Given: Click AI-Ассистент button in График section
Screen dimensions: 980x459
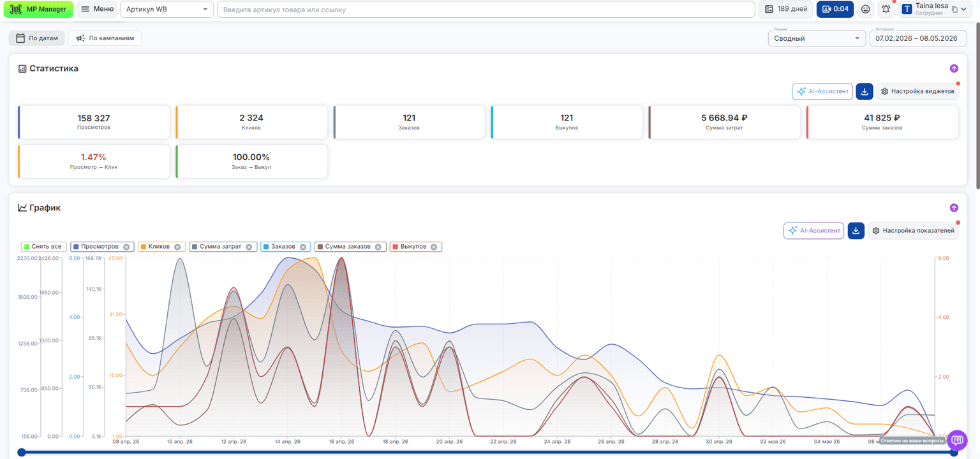Looking at the screenshot, I should [x=813, y=231].
